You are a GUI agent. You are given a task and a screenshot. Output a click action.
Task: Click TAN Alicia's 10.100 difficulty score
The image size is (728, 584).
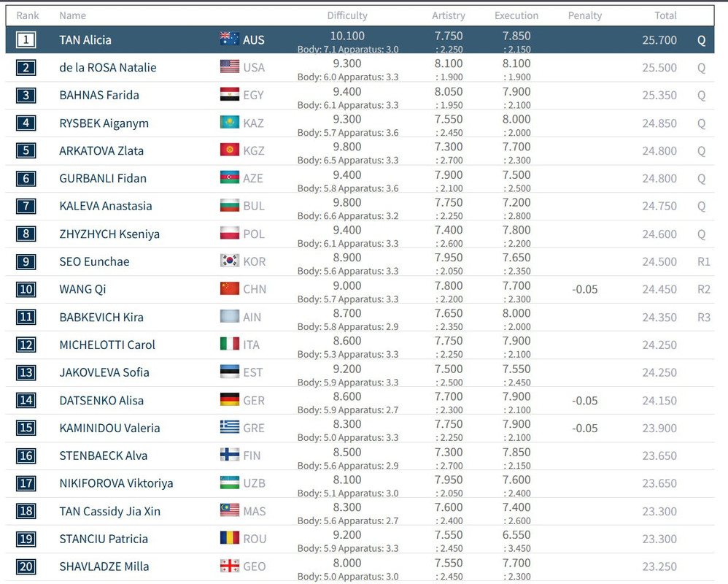click(x=347, y=36)
